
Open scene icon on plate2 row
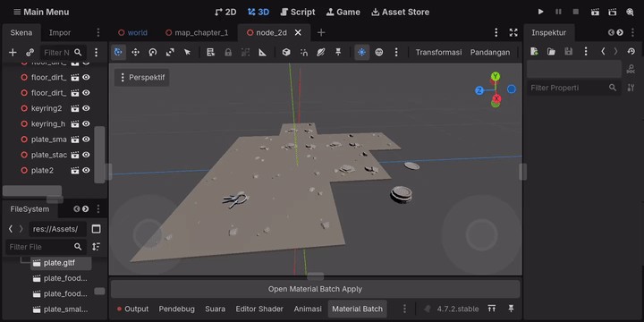coord(75,171)
